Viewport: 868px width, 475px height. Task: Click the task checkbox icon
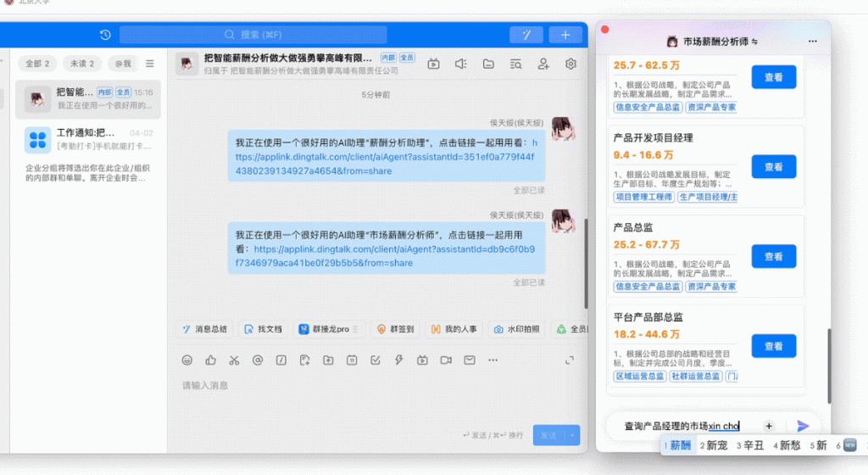point(376,360)
